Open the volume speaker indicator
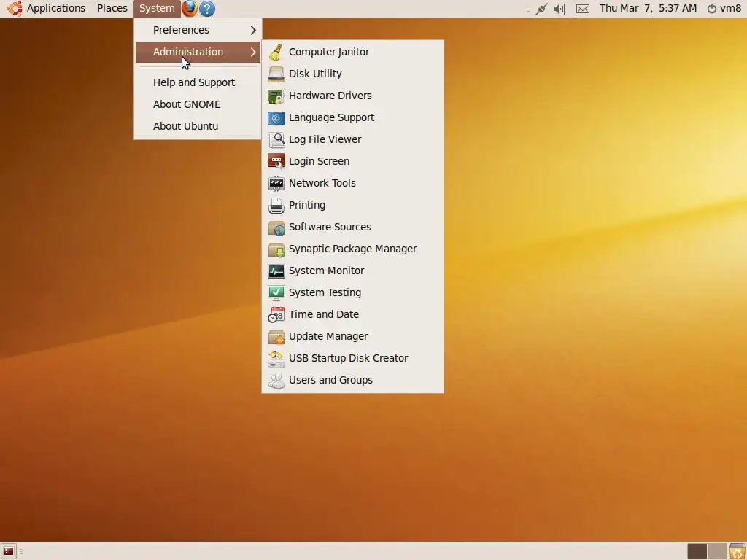Screen dimensions: 747x560 [560, 9]
